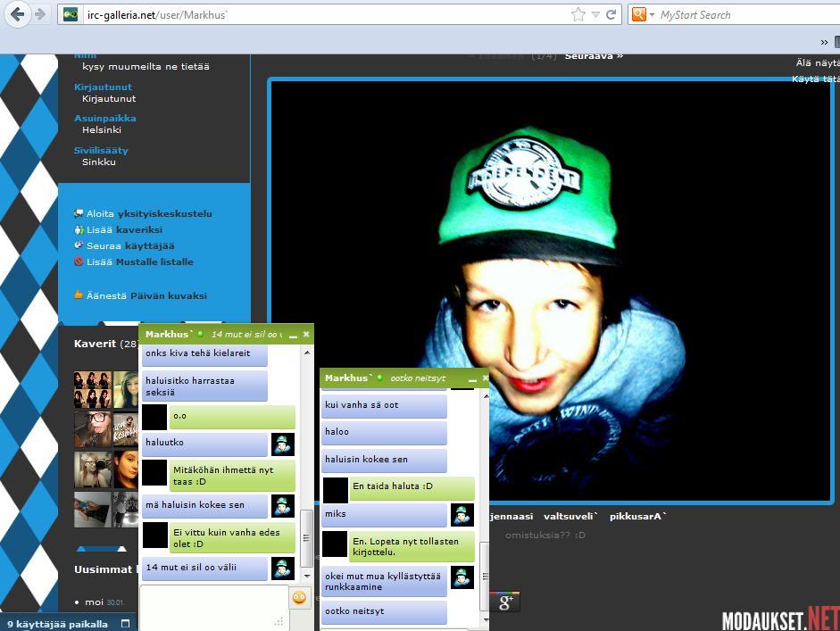Viewport: 840px width, 631px height.
Task: Click the Kirjautunut heading in profile info
Action: click(x=103, y=87)
